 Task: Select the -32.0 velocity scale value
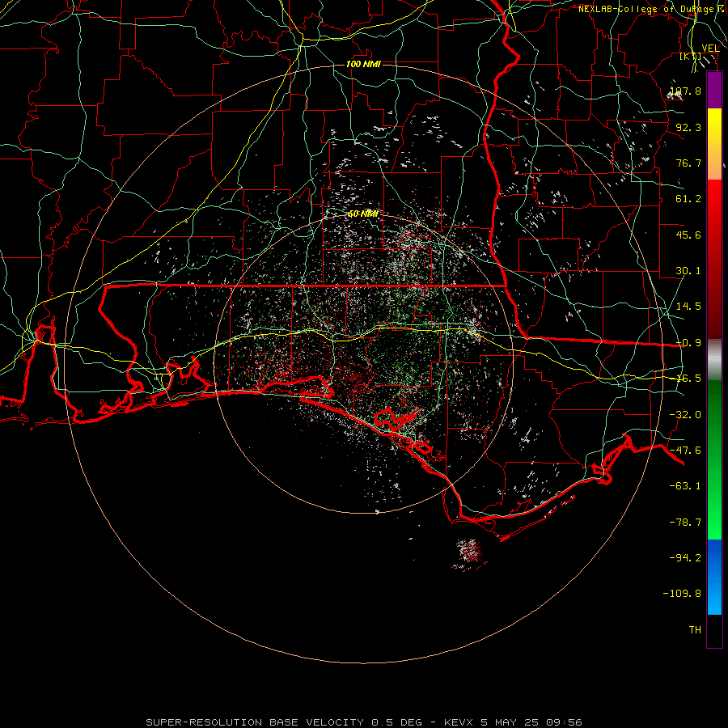point(685,415)
